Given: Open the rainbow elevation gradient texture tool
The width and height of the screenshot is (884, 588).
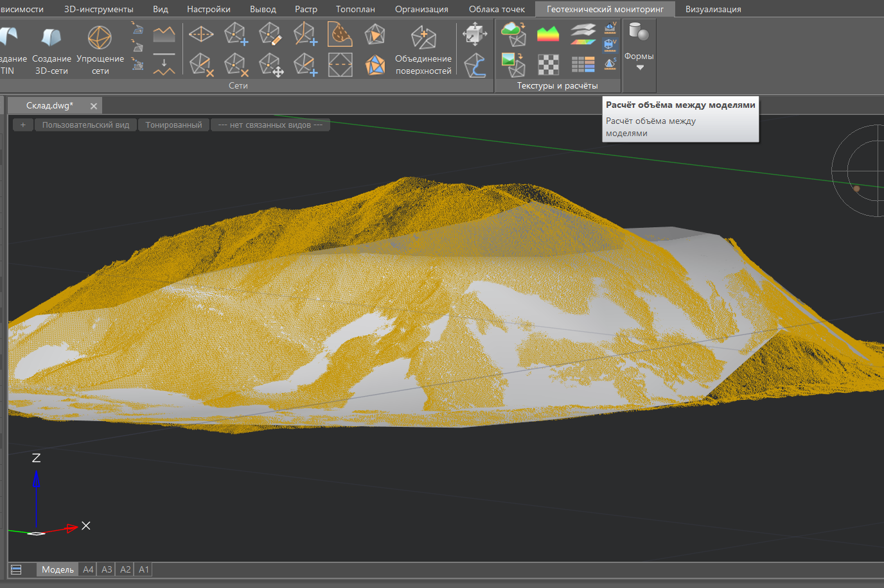Looking at the screenshot, I should tap(547, 33).
